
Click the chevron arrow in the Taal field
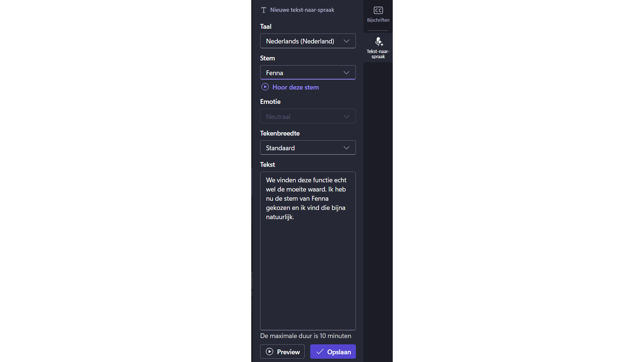[346, 41]
